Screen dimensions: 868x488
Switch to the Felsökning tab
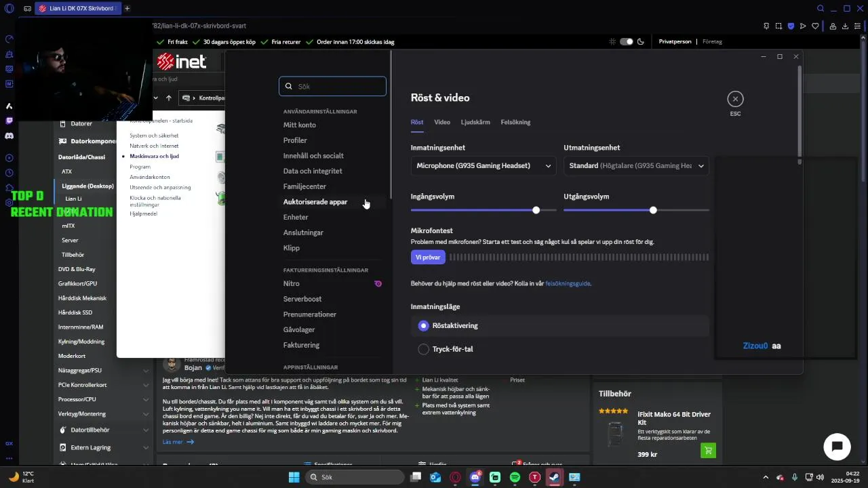515,122
